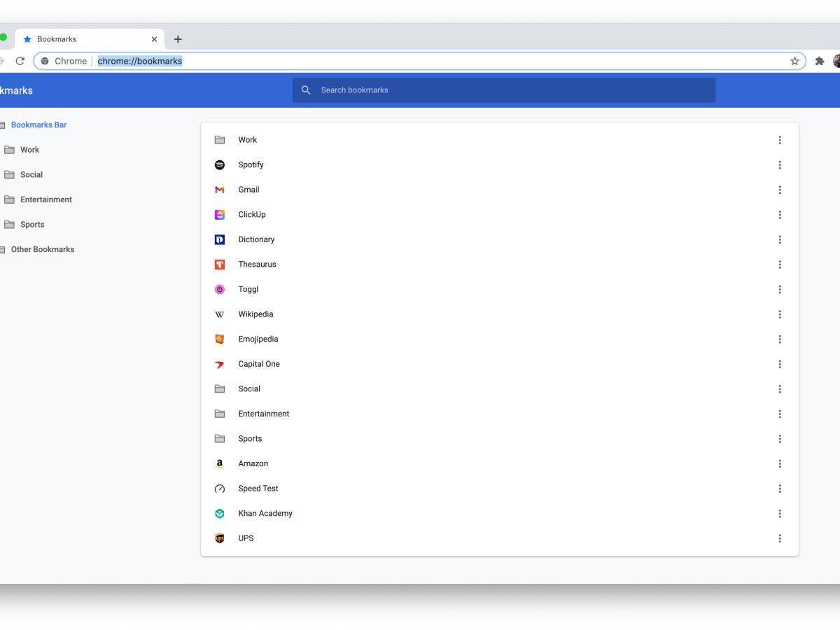Close the Bookmarks tab

tap(154, 39)
